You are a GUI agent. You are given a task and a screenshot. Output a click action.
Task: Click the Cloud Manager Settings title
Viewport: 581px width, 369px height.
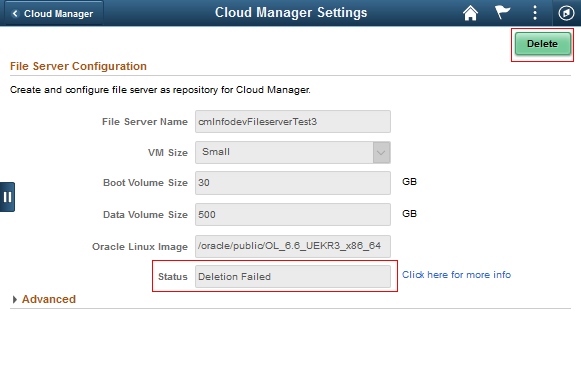(x=291, y=13)
